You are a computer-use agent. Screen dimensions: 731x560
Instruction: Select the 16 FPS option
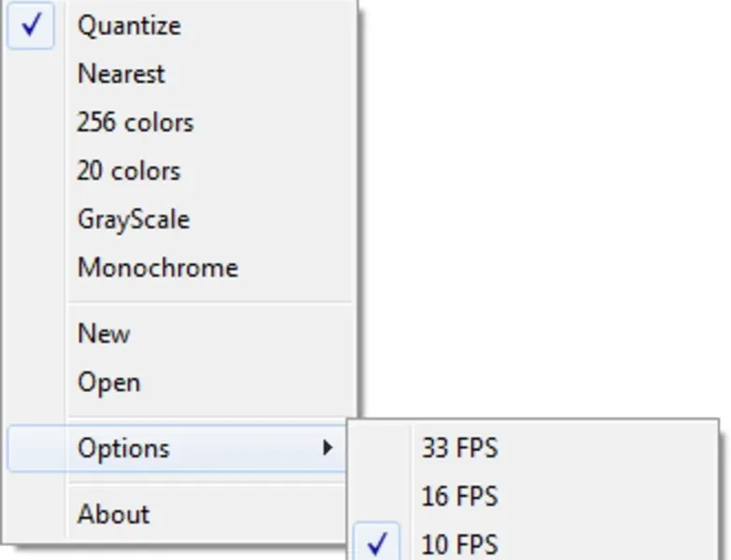[459, 497]
